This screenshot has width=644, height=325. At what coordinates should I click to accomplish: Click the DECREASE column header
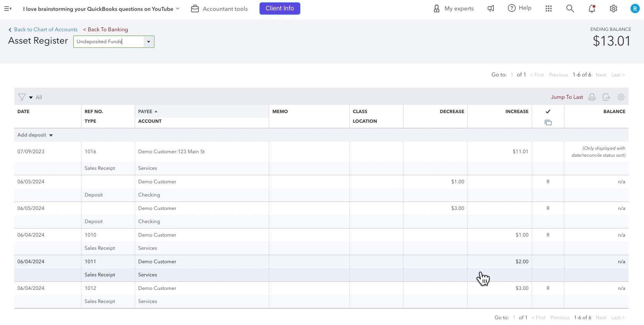[x=452, y=112]
